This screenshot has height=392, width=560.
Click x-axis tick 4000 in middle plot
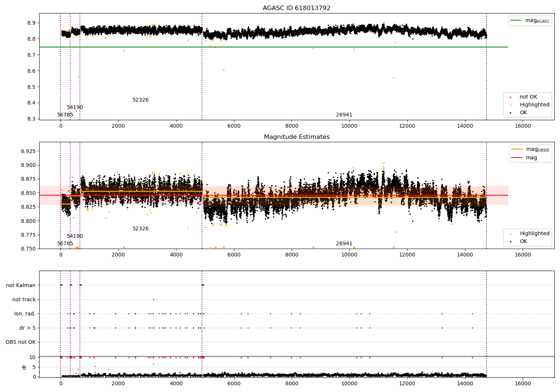(176, 255)
